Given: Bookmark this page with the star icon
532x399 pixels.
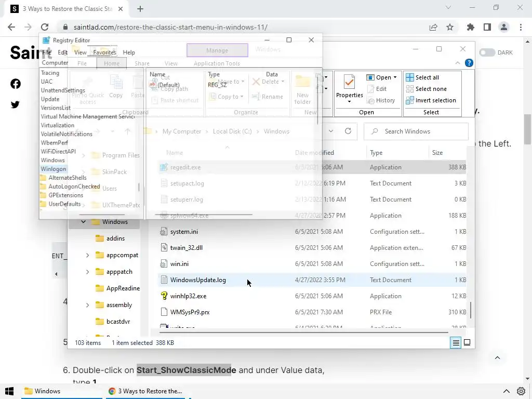Looking at the screenshot, I should pos(450,27).
